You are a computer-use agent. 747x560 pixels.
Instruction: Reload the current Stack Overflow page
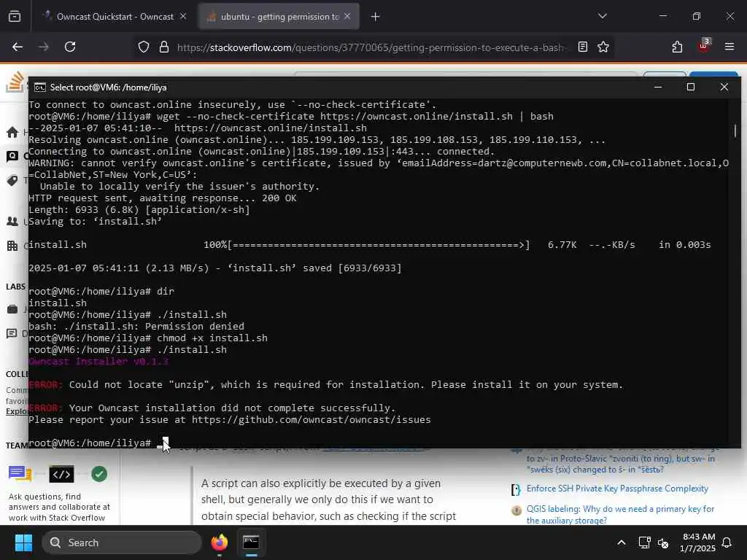point(70,47)
